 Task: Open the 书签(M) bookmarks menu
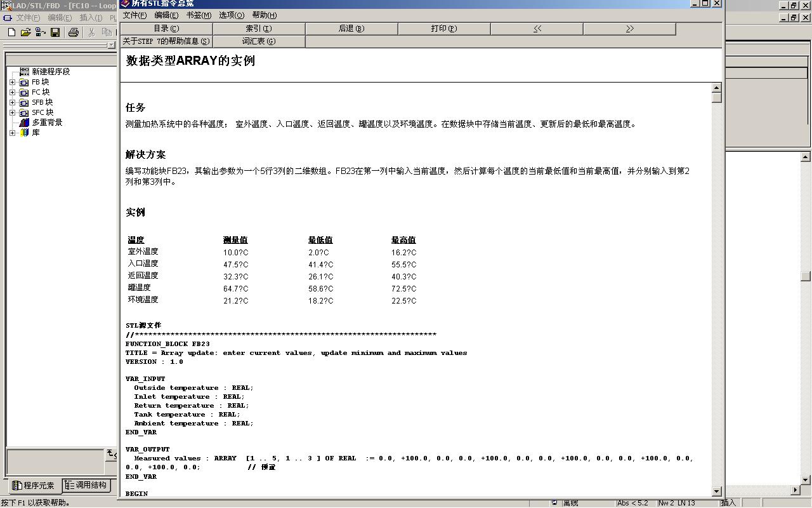tap(199, 15)
